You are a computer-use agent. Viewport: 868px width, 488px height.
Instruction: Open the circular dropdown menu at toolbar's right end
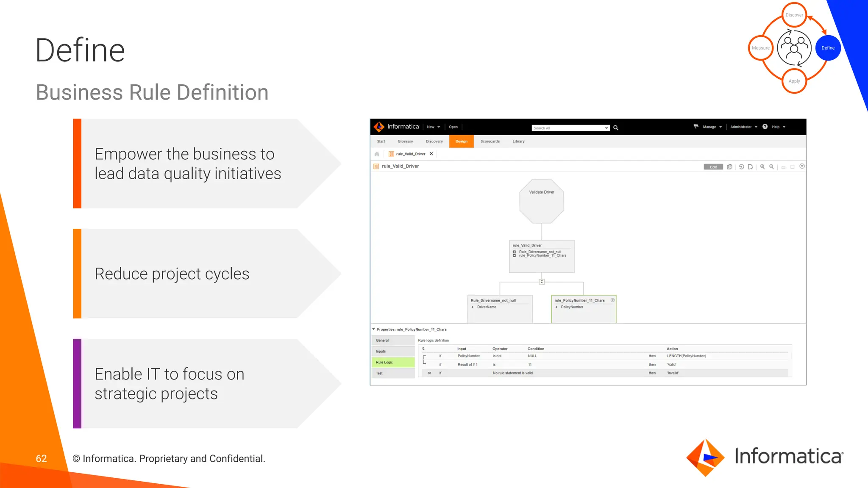tap(802, 166)
